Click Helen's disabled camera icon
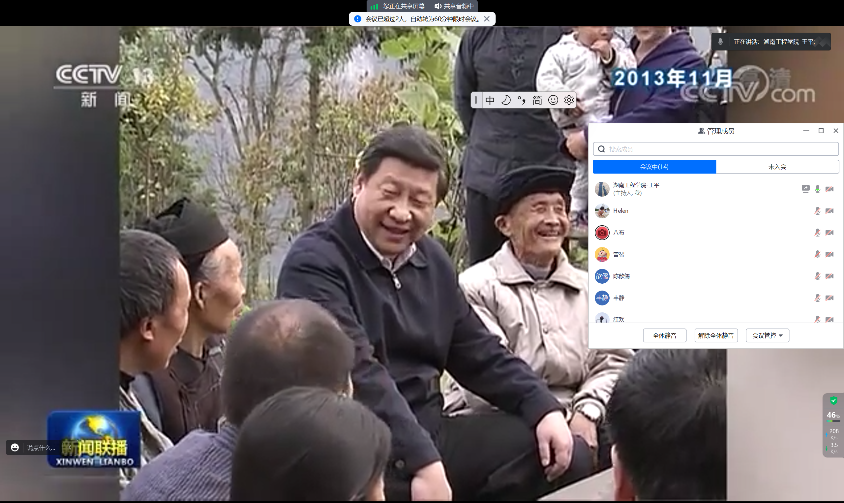 (x=830, y=211)
